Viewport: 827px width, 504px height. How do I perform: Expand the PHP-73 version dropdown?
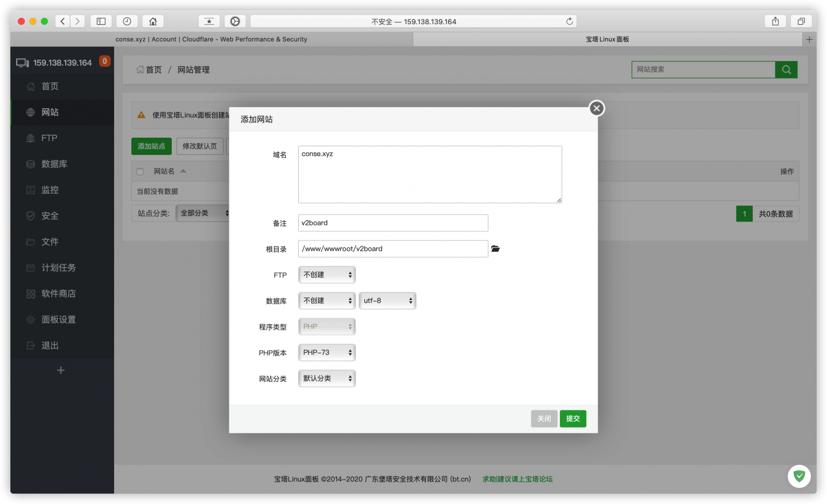pos(327,353)
